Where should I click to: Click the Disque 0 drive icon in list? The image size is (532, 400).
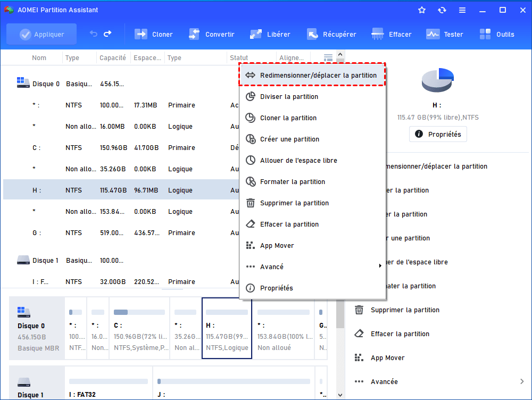[x=23, y=82]
